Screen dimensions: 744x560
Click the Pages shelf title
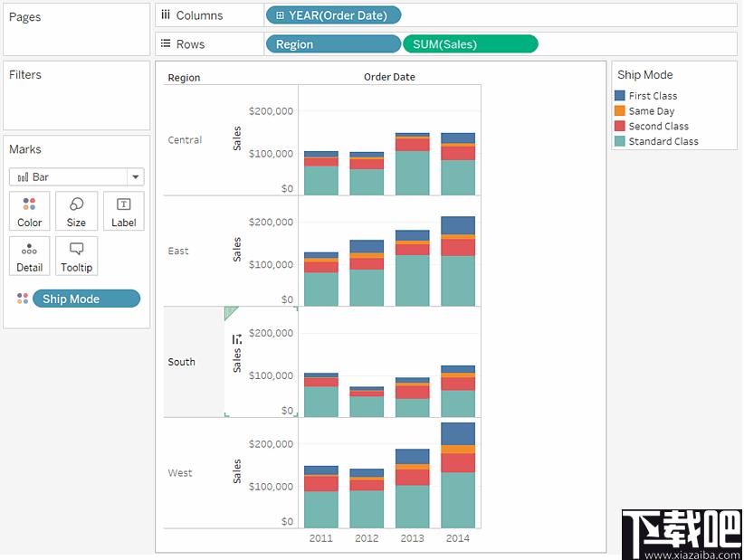coord(24,17)
